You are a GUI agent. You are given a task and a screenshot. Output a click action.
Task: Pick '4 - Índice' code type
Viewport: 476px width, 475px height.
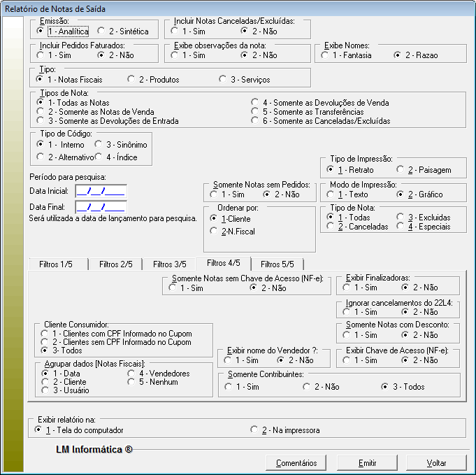click(99, 157)
